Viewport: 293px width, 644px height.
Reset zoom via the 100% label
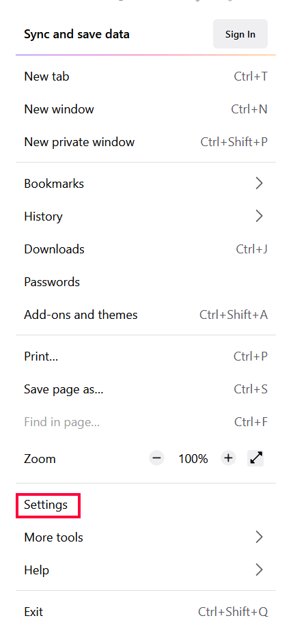(x=193, y=458)
